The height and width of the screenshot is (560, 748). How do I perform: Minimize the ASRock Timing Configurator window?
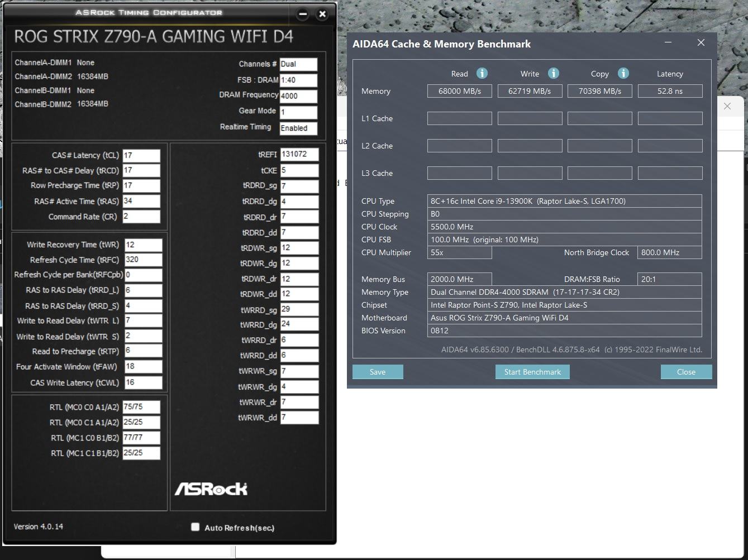click(303, 15)
